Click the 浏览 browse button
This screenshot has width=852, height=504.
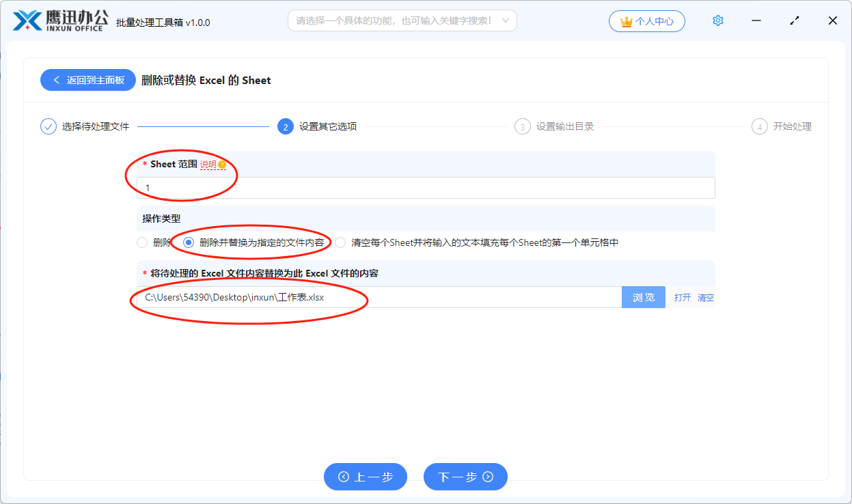pyautogui.click(x=644, y=297)
